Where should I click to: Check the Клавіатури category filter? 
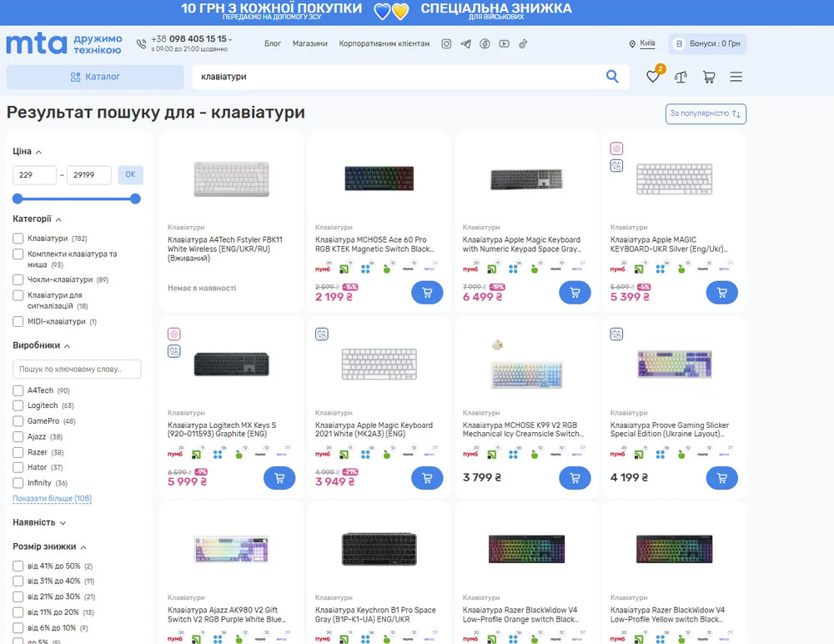pyautogui.click(x=18, y=239)
